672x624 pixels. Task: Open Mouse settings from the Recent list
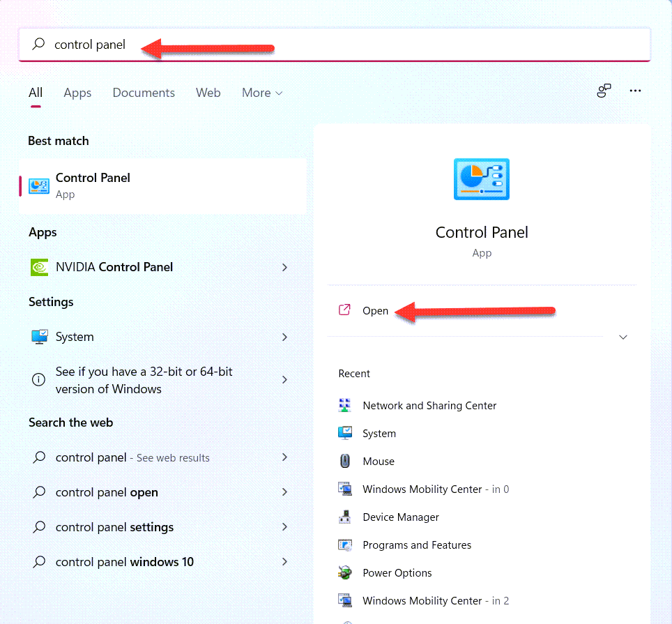[379, 462]
